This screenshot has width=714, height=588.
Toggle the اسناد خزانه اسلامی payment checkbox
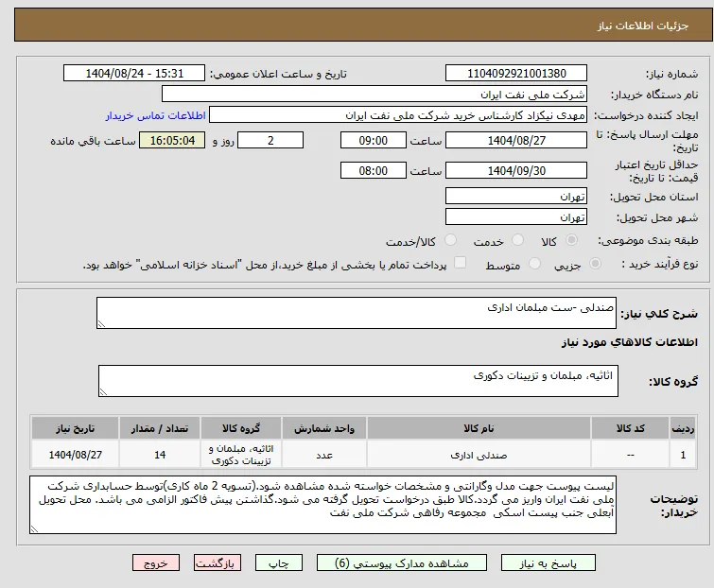click(461, 263)
